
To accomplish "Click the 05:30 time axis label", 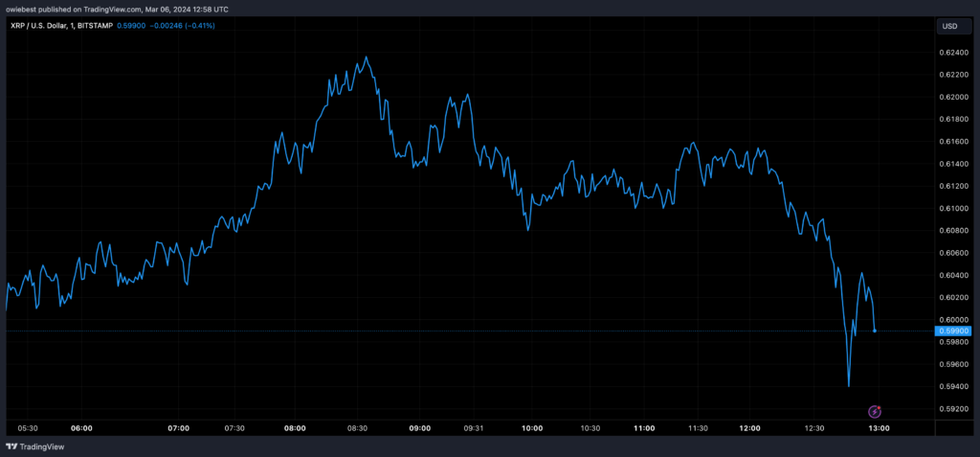I will (x=29, y=427).
